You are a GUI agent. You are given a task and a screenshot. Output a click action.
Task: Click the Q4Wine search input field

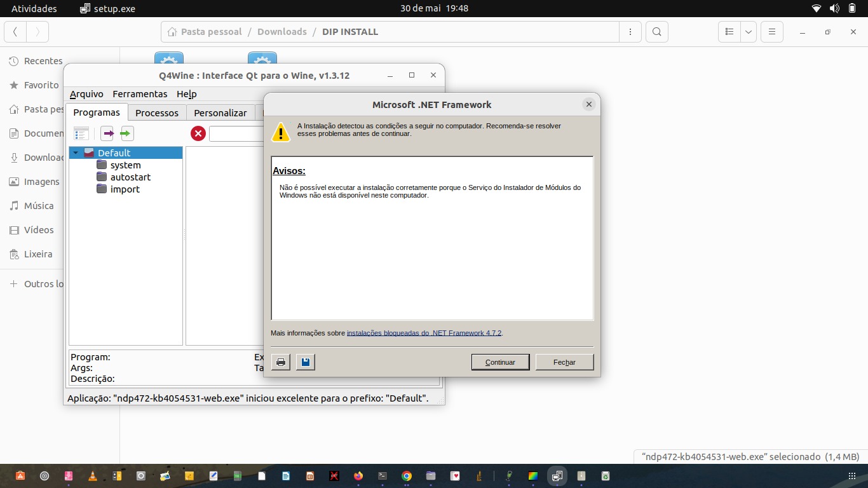(236, 133)
